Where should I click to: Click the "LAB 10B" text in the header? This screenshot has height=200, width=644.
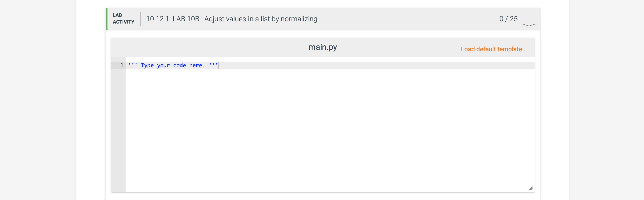click(x=186, y=19)
